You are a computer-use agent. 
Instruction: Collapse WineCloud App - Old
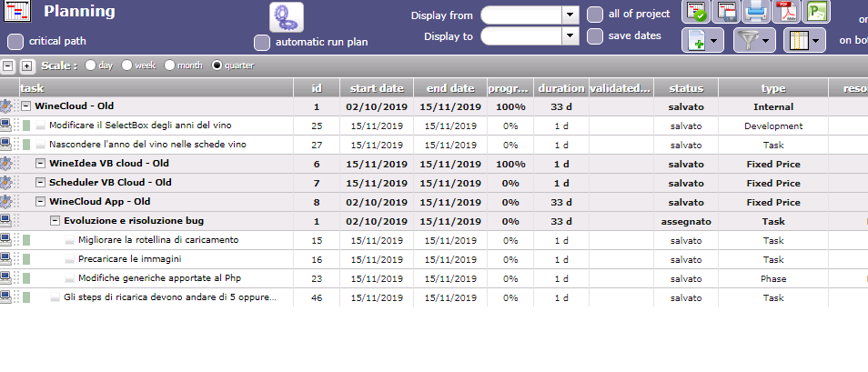click(x=40, y=202)
